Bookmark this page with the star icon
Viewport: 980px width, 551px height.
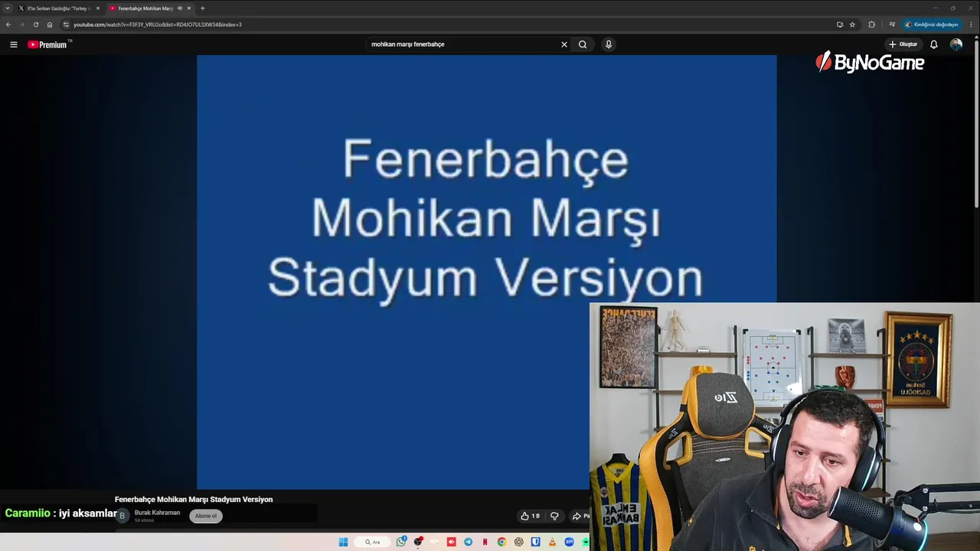[852, 24]
